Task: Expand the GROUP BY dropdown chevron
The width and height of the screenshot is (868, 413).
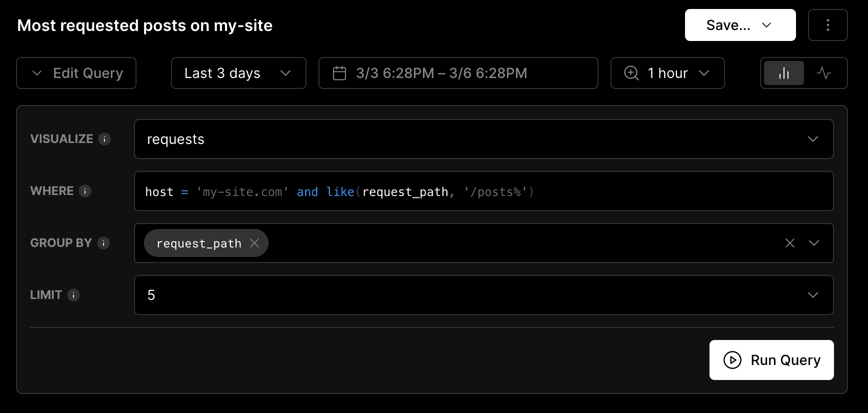Action: (x=814, y=243)
